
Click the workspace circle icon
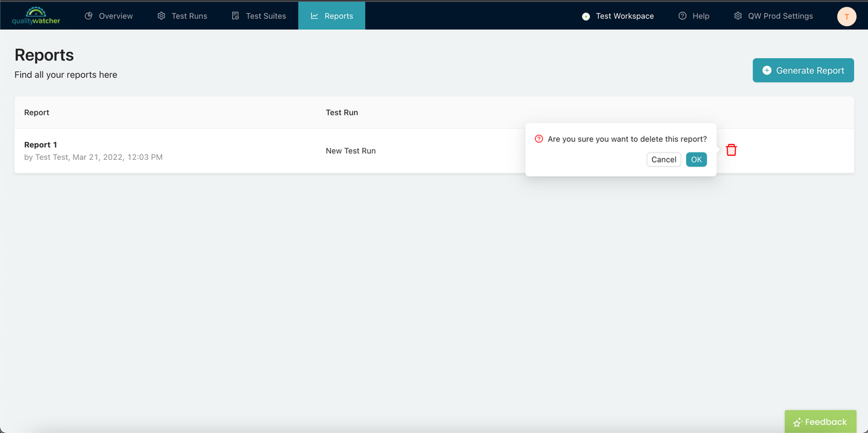pos(586,17)
